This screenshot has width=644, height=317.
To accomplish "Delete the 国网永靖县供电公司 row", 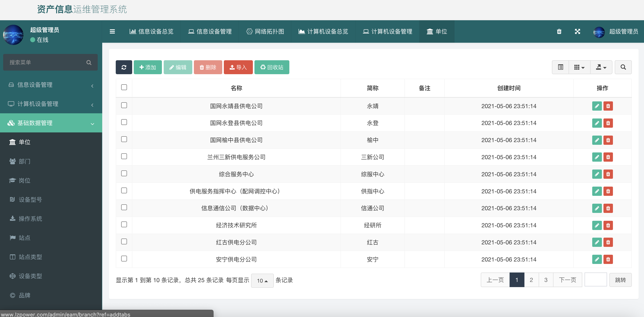I will [608, 106].
